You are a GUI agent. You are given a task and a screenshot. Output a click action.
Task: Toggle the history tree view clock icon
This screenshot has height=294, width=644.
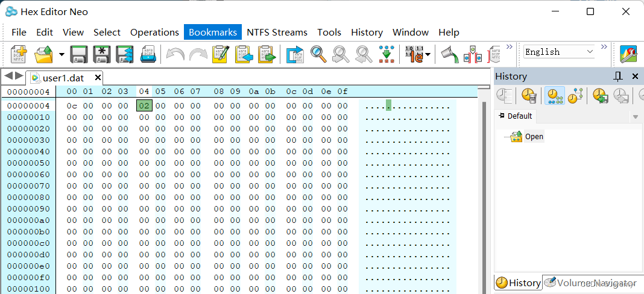pos(574,95)
